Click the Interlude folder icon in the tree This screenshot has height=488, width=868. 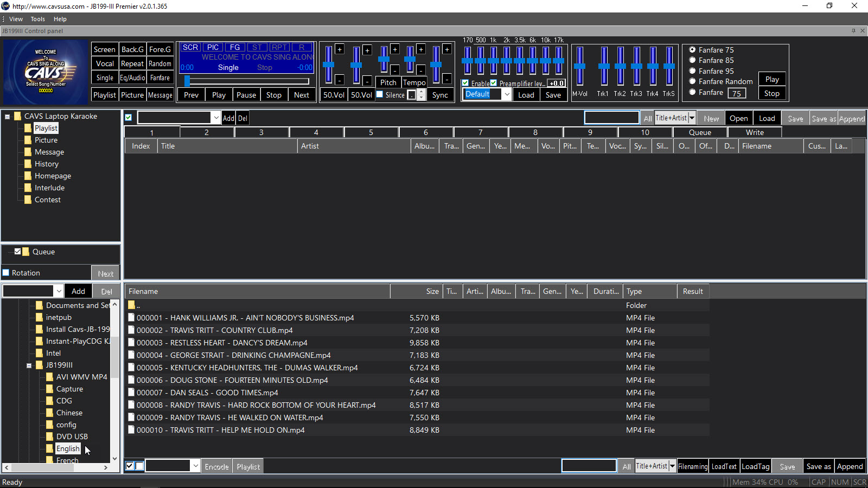click(x=28, y=188)
